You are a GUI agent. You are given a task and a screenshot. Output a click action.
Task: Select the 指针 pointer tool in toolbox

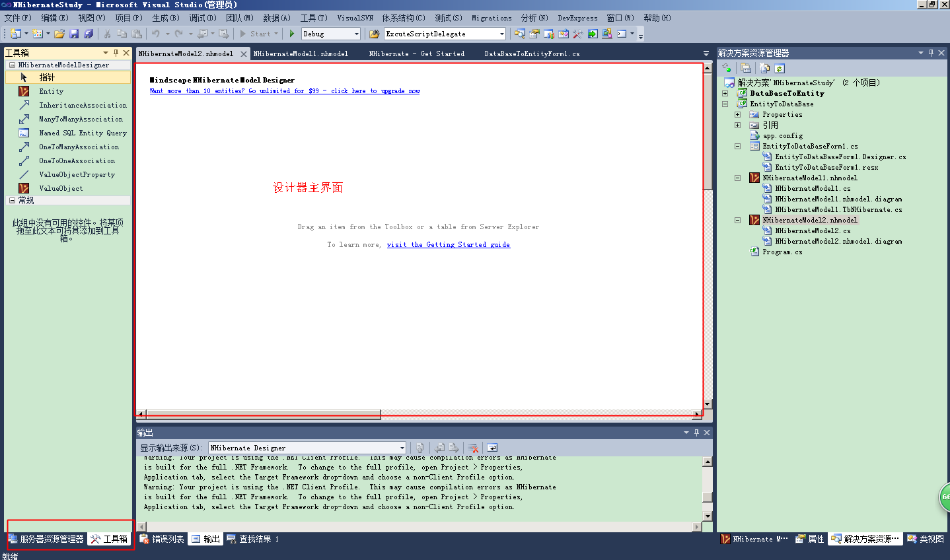(68, 77)
